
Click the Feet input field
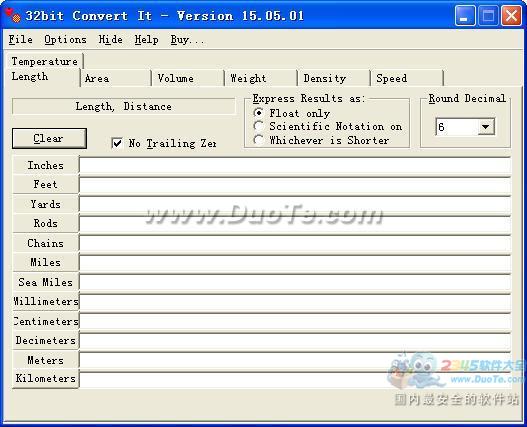pyautogui.click(x=295, y=185)
